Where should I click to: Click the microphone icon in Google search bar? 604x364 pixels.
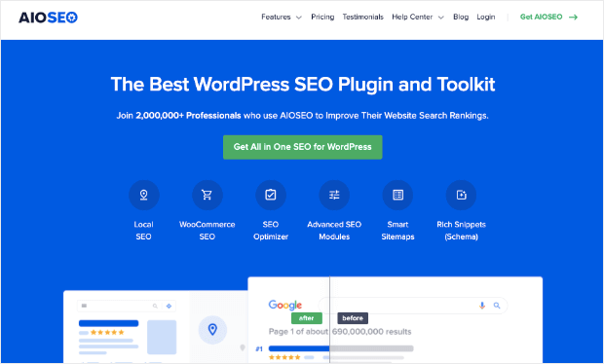482,306
